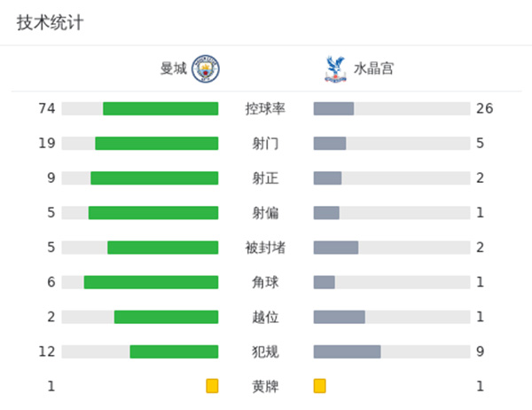Click Manchester City's green possession bar
532x410 pixels.
tap(160, 109)
